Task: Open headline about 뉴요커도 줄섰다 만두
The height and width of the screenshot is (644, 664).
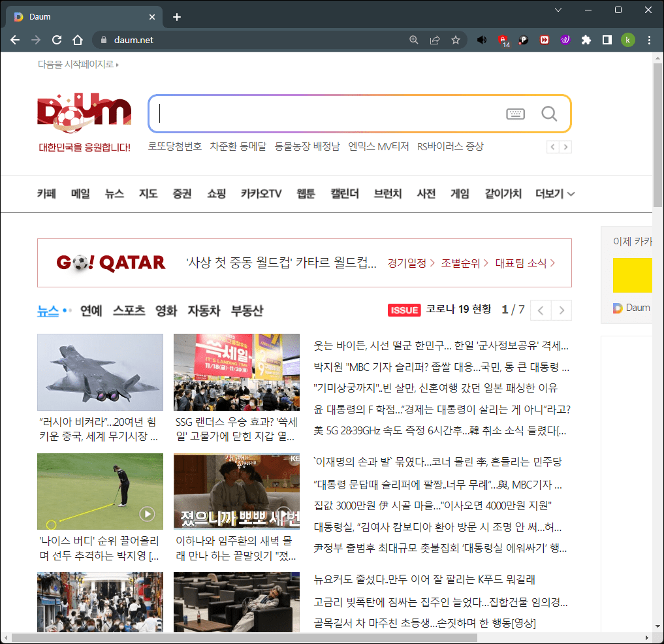Action: pyautogui.click(x=424, y=579)
